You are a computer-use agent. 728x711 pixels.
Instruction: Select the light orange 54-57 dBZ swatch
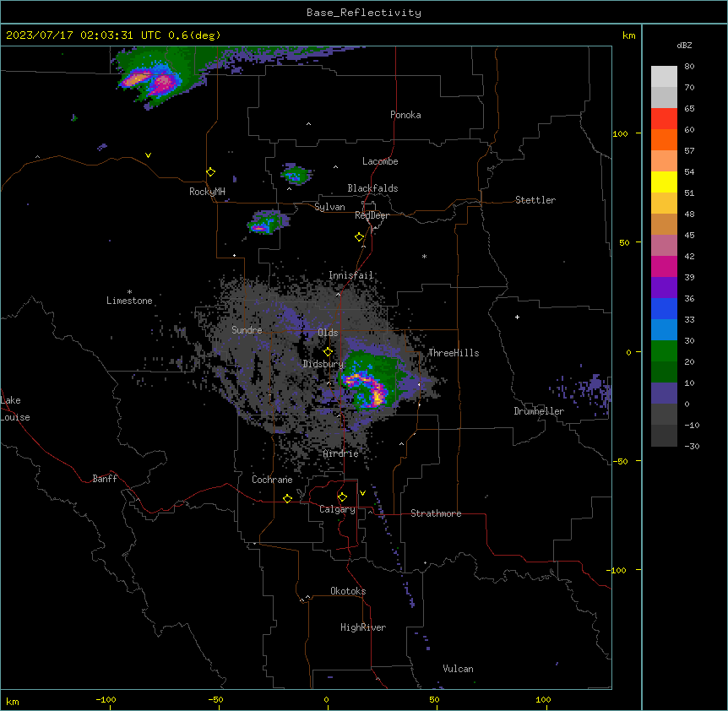(x=664, y=161)
